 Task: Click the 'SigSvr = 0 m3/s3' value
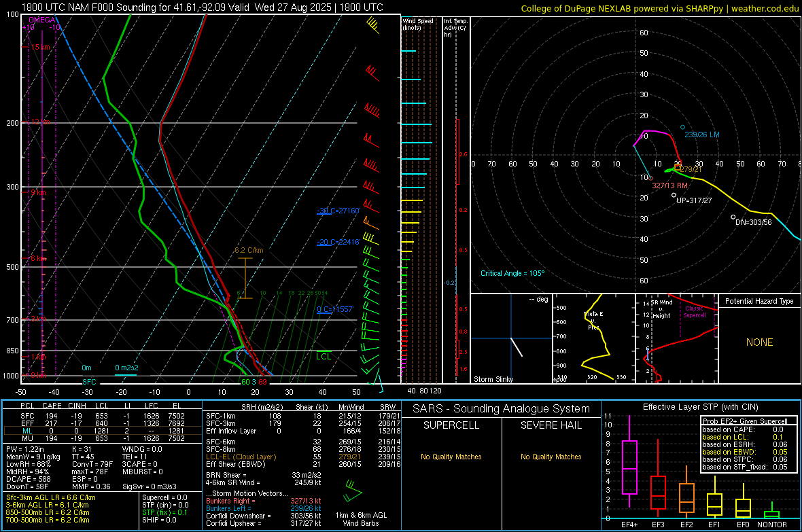(150, 486)
